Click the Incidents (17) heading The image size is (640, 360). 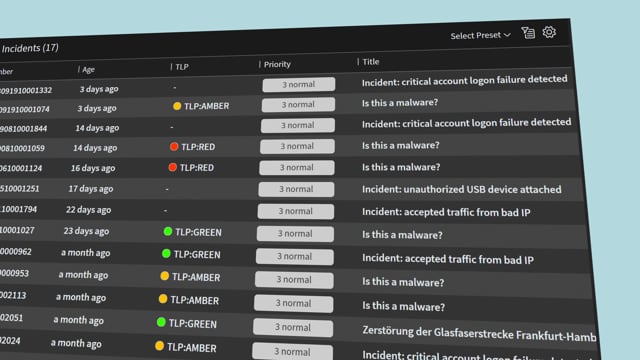(30, 48)
